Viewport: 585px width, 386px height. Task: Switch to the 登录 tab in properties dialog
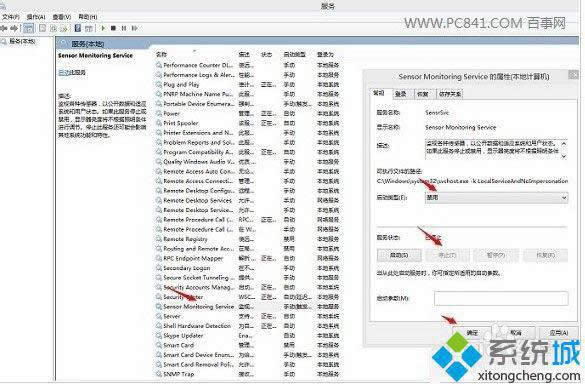coord(401,94)
